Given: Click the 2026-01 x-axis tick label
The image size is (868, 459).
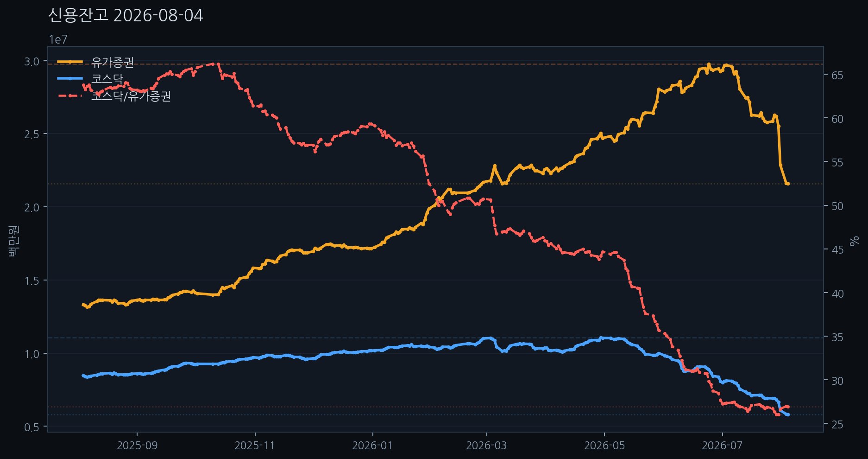Looking at the screenshot, I should pyautogui.click(x=372, y=446).
